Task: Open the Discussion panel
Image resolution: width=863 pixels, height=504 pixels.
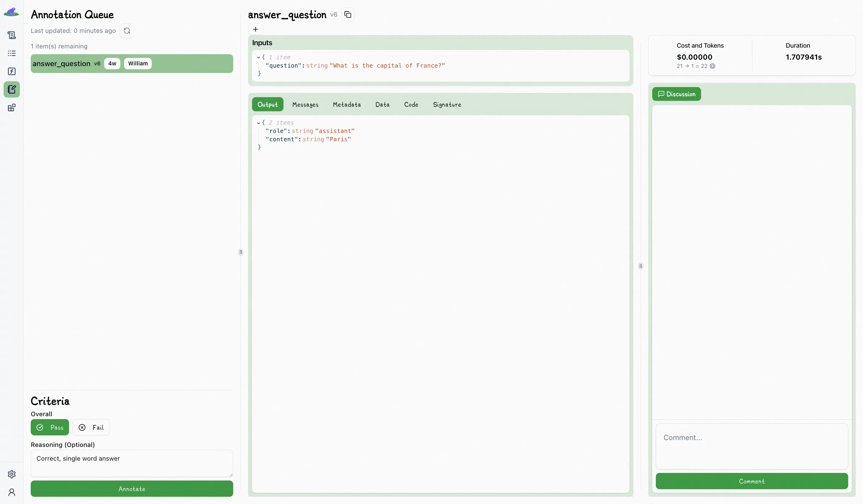Action: 676,94
